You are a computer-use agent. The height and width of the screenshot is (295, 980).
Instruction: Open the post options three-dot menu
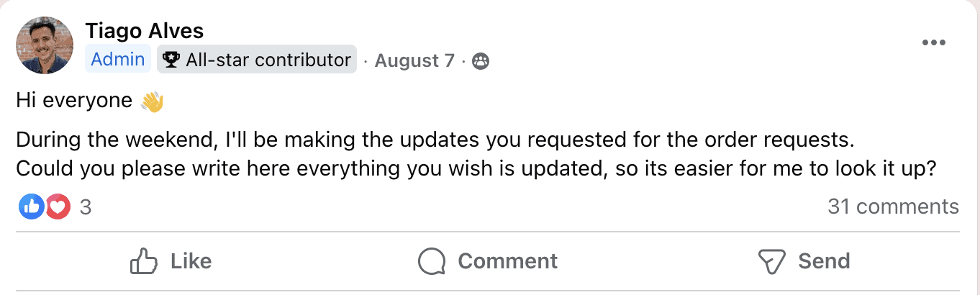(x=933, y=43)
